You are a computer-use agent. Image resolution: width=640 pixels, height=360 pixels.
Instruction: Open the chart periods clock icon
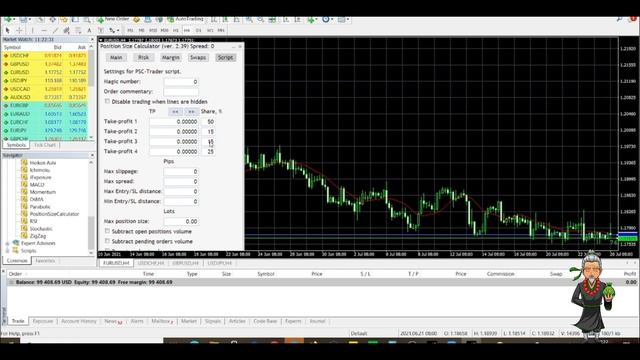pyautogui.click(x=326, y=19)
